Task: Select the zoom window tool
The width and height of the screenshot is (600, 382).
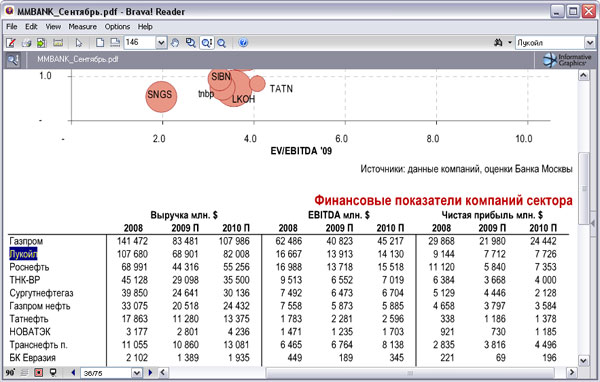Action: pyautogui.click(x=190, y=42)
